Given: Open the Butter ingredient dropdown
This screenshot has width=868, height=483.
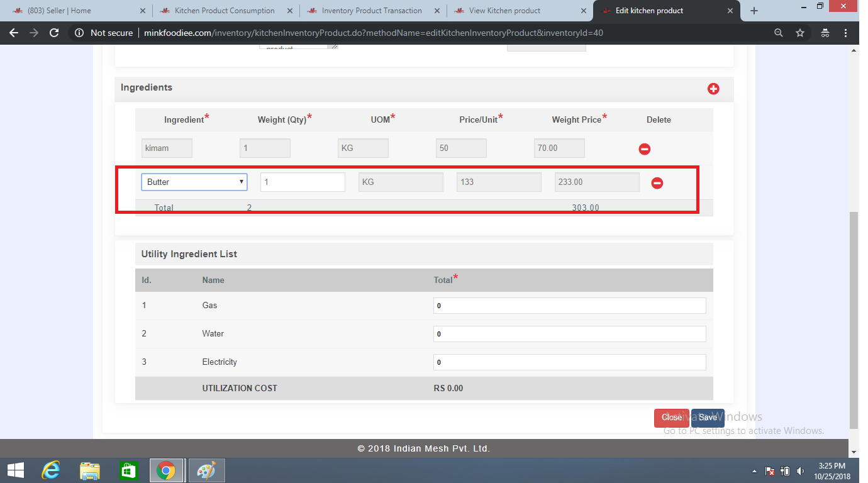Looking at the screenshot, I should coord(194,182).
